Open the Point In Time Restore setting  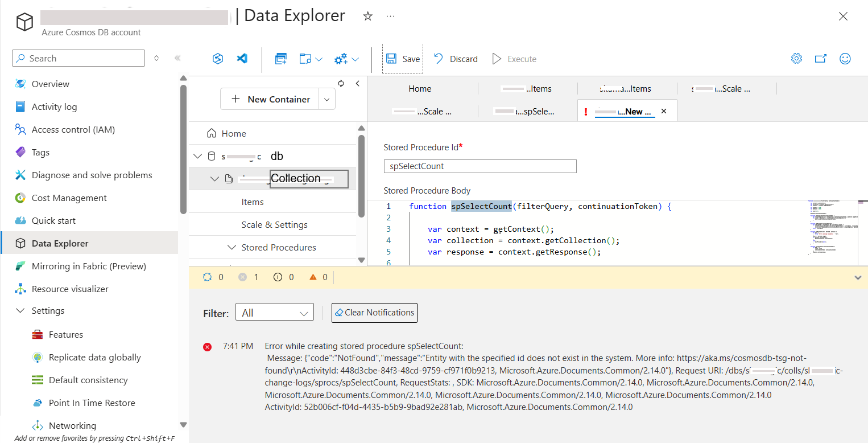coord(90,403)
